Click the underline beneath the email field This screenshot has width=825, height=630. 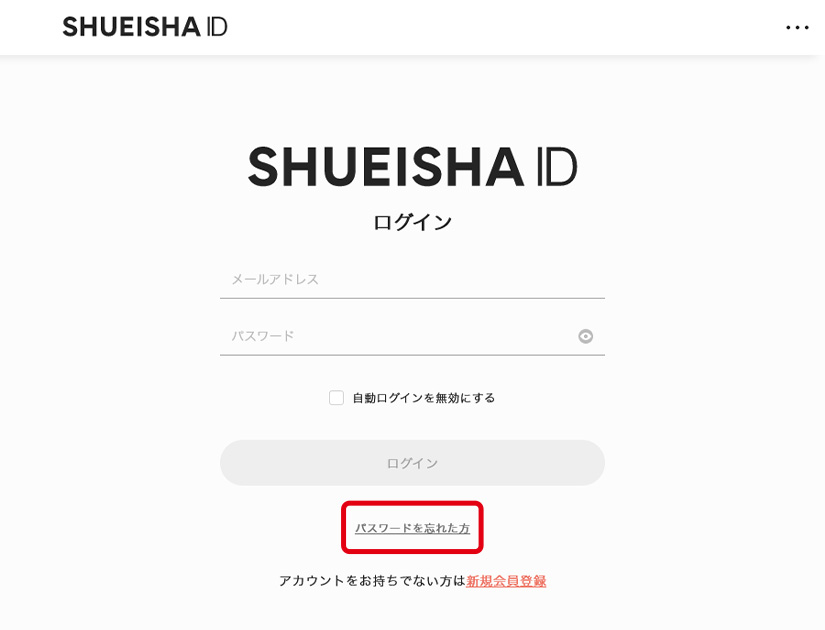412,298
